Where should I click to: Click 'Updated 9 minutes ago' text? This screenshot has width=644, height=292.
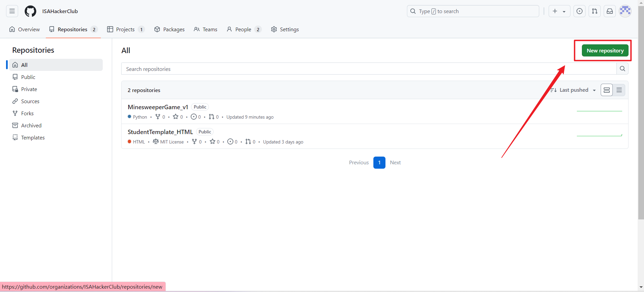tap(250, 117)
